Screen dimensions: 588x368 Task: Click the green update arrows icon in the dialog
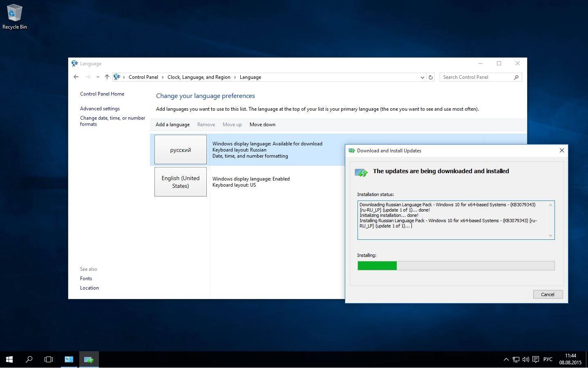(x=361, y=172)
